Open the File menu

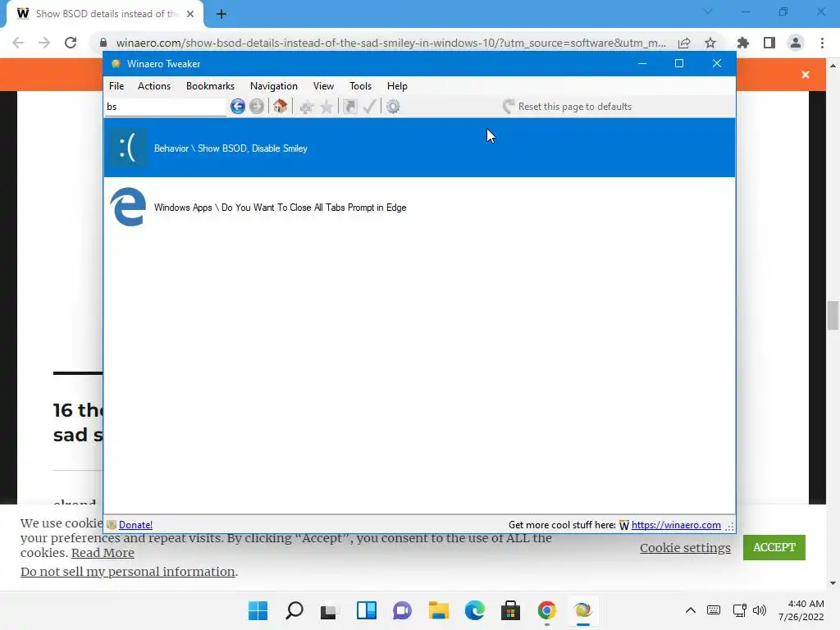click(116, 85)
